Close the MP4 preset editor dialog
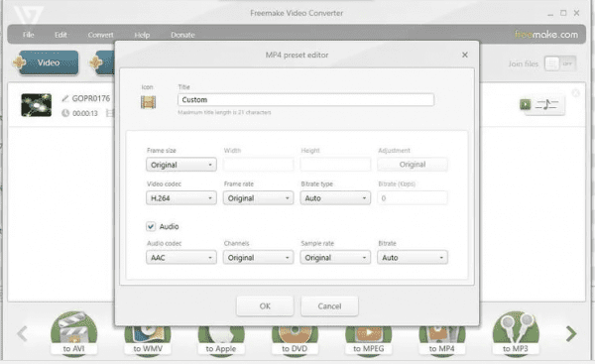Viewport: 595px width, 364px height. 465,55
